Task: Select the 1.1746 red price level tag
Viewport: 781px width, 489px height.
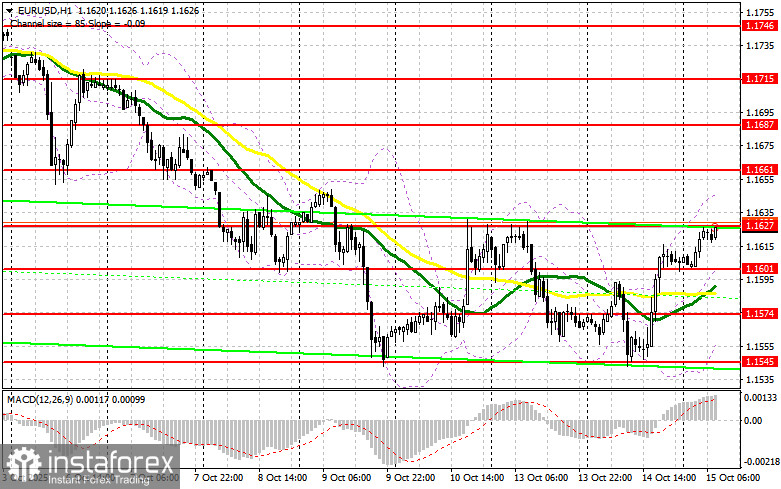Action: coord(760,26)
